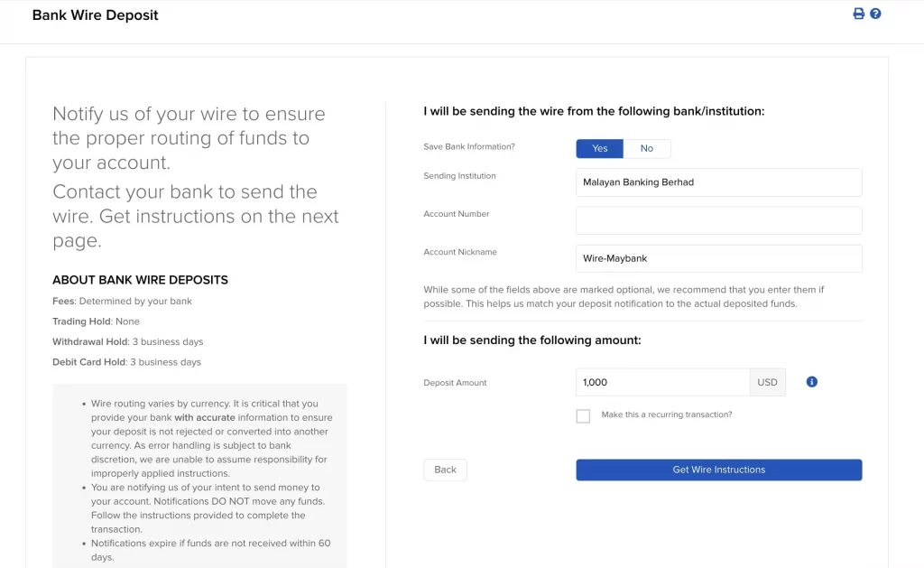Click the "Save Bank Information?" label
The width and height of the screenshot is (924, 568).
pos(469,146)
